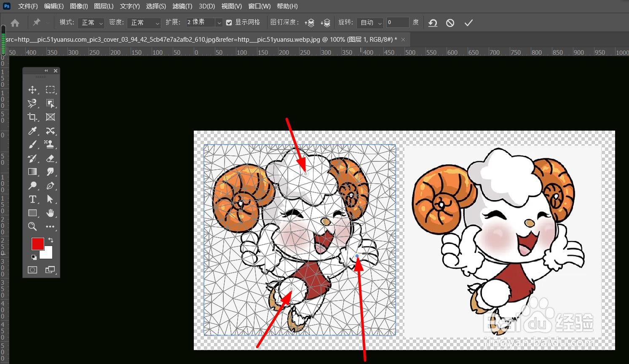Screen dimensions: 629x364
Task: Close the 51yuansu.webp.jpg document tab
Action: (x=403, y=40)
